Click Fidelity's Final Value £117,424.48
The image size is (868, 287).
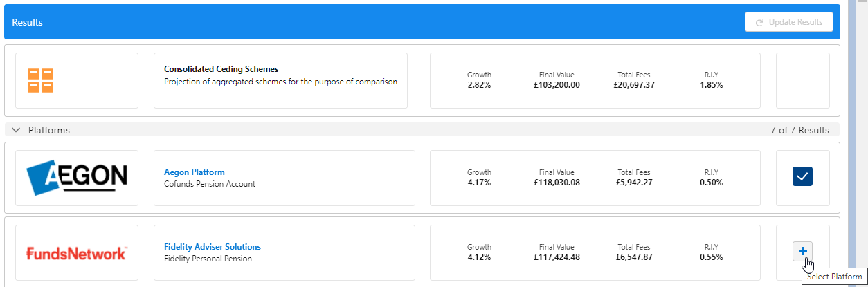coord(557,257)
